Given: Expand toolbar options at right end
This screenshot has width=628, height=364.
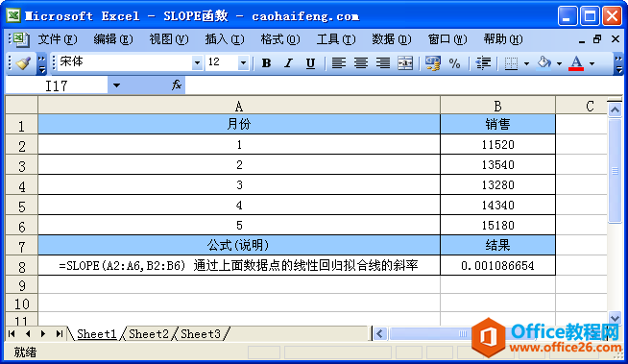Looking at the screenshot, I should [618, 64].
